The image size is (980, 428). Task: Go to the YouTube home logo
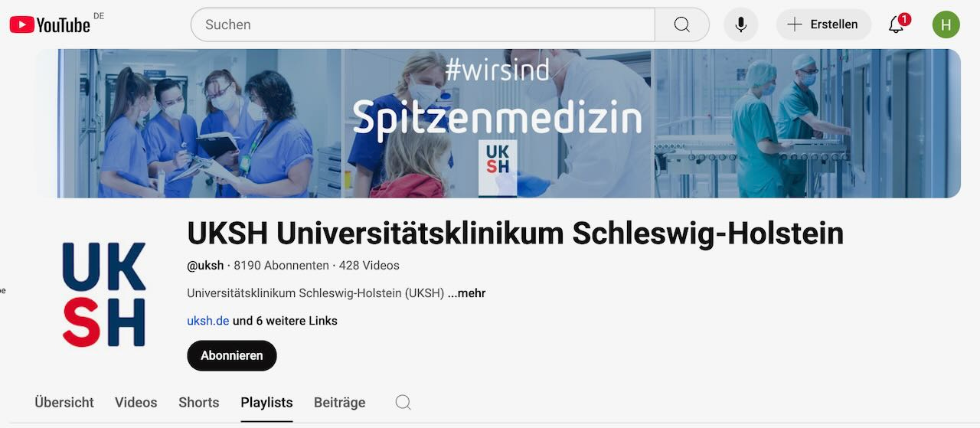pyautogui.click(x=51, y=25)
